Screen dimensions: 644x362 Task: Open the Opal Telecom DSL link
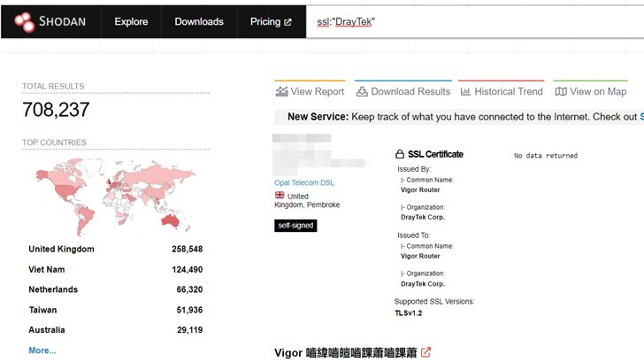click(x=304, y=183)
